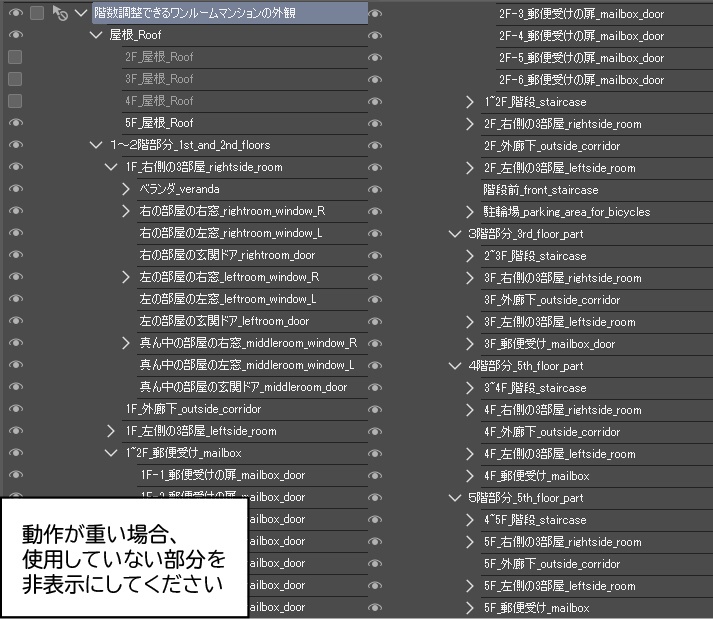Toggle eye icon for 2F-5_郵便受けの扉_mailbox_door

click(x=375, y=58)
